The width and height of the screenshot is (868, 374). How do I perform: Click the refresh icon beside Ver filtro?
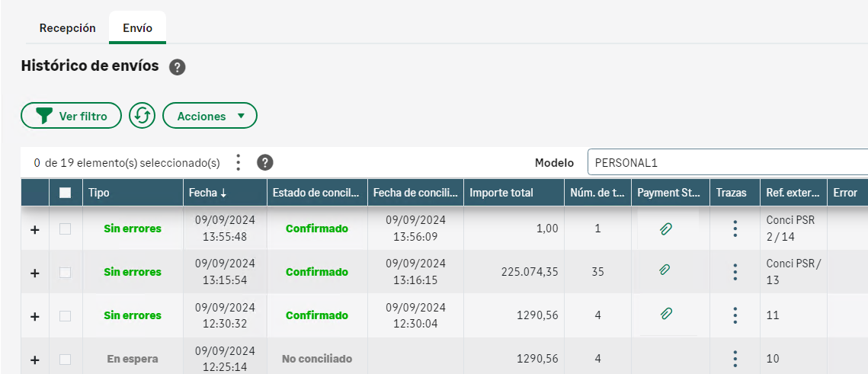pos(143,116)
